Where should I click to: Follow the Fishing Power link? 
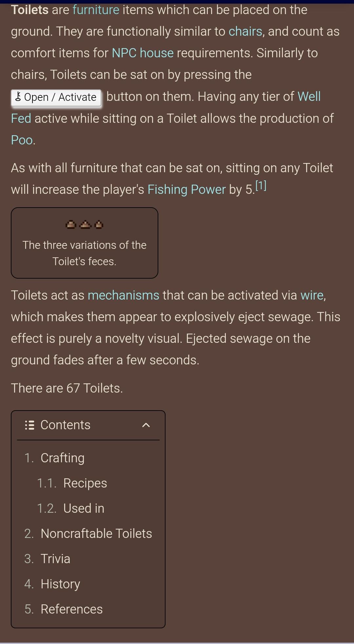tap(187, 190)
